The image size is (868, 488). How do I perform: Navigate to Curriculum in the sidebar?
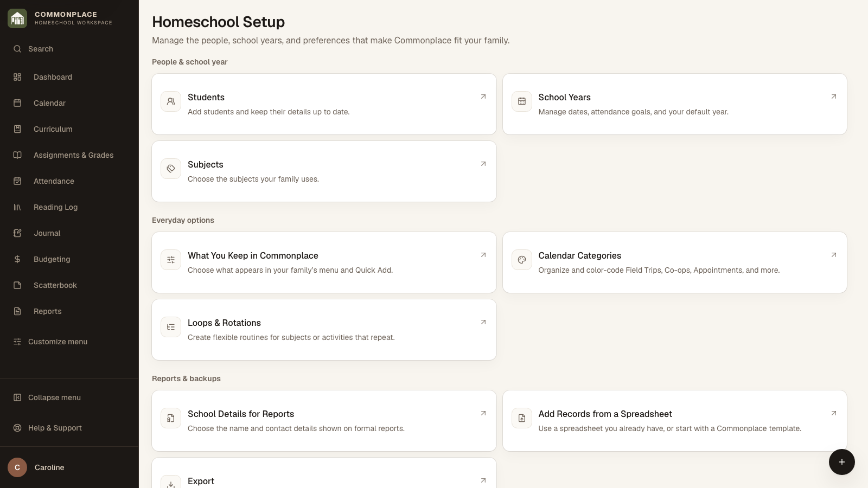[69, 129]
